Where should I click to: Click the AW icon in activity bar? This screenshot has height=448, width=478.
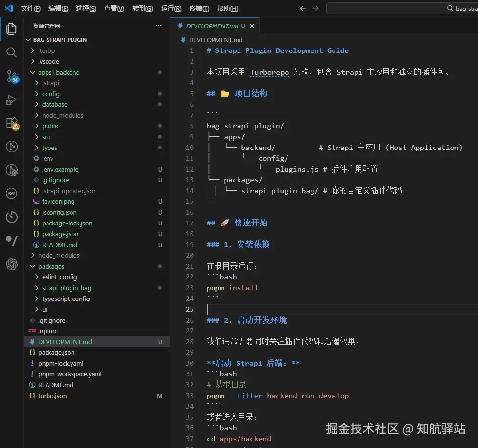[x=11, y=194]
